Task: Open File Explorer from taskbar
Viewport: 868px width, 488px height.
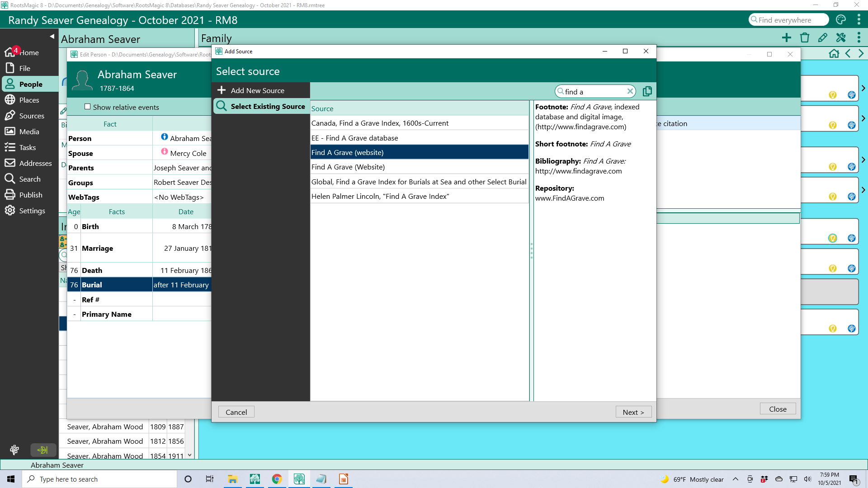Action: click(233, 479)
